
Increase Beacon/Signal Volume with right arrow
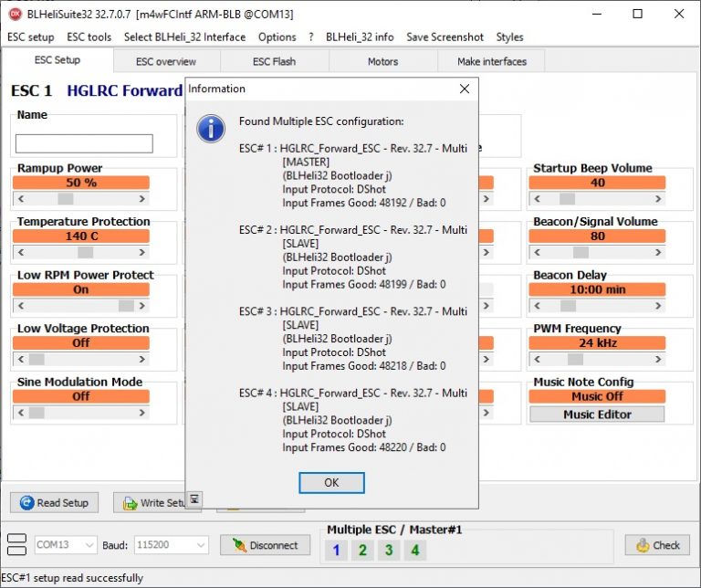(658, 252)
